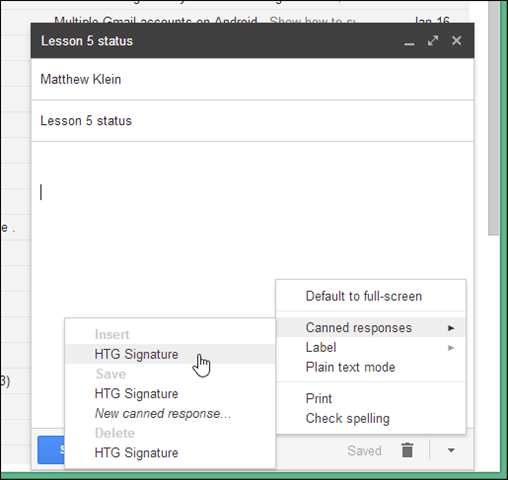This screenshot has width=508, height=480.
Task: Minimize the Lesson 5 status compose window
Action: [409, 44]
